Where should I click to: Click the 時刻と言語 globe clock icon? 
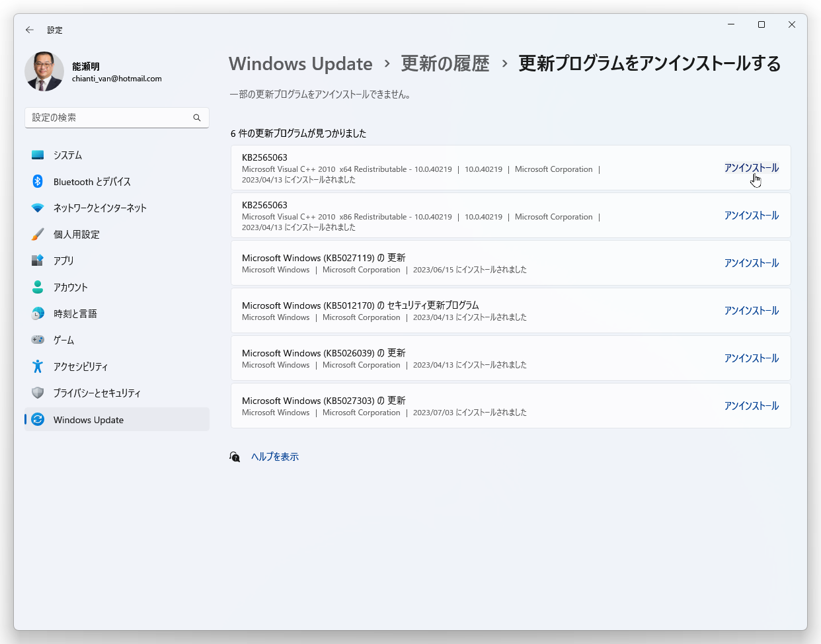38,313
